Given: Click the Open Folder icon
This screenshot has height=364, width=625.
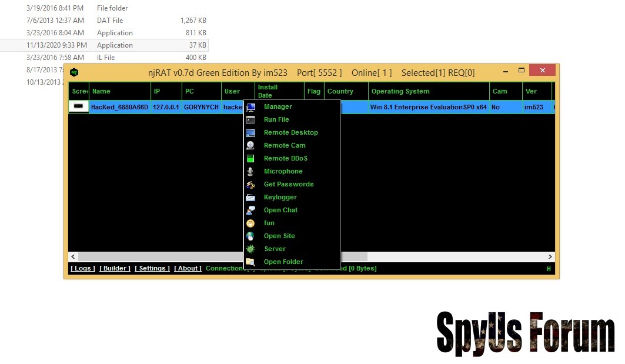Looking at the screenshot, I should [x=250, y=262].
